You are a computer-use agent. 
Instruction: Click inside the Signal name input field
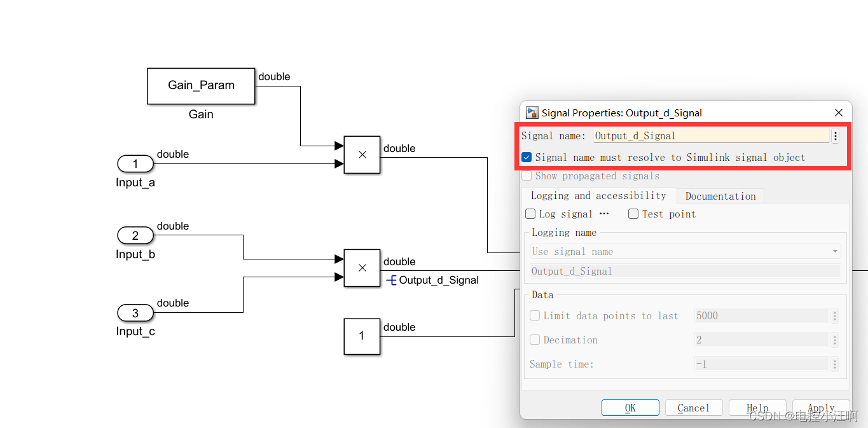click(x=699, y=135)
